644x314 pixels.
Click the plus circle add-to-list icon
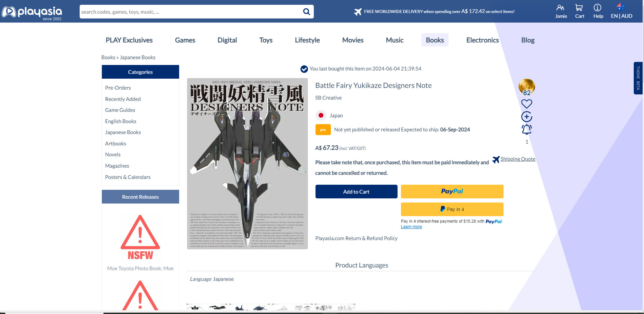527,117
